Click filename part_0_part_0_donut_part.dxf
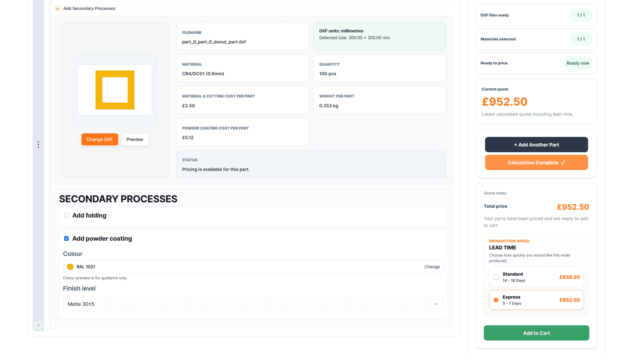632x364 pixels. coord(214,42)
